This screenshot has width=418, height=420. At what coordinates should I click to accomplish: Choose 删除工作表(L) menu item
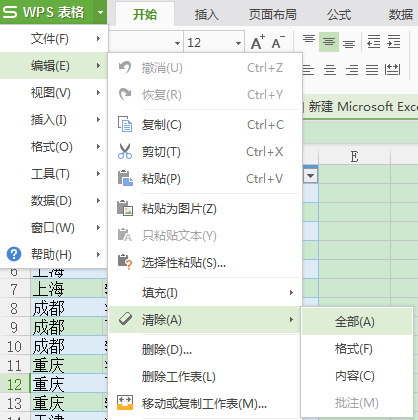[205, 377]
